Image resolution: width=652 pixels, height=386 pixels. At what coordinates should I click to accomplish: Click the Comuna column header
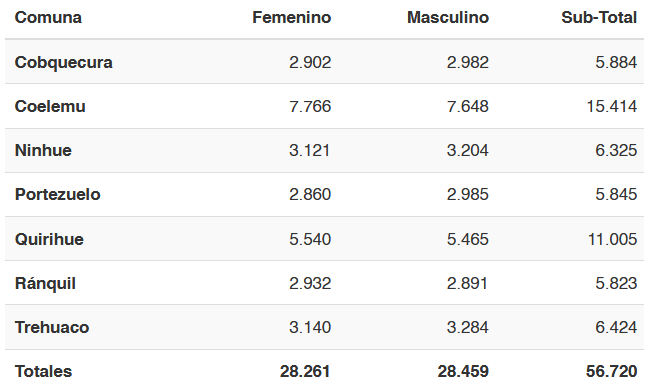[x=48, y=17]
